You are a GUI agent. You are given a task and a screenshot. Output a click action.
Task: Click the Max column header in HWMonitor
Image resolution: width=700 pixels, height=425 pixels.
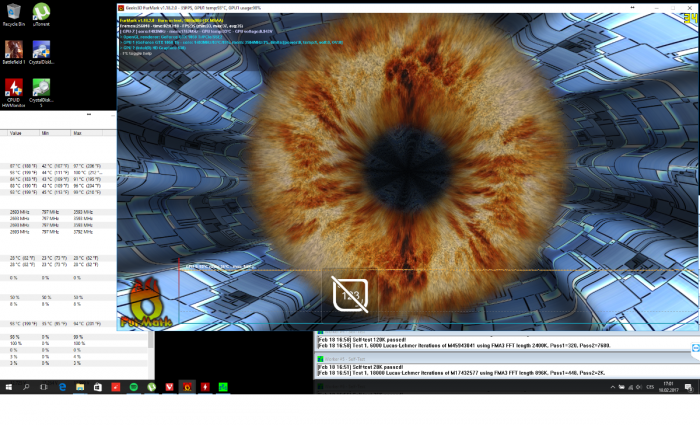pos(77,132)
